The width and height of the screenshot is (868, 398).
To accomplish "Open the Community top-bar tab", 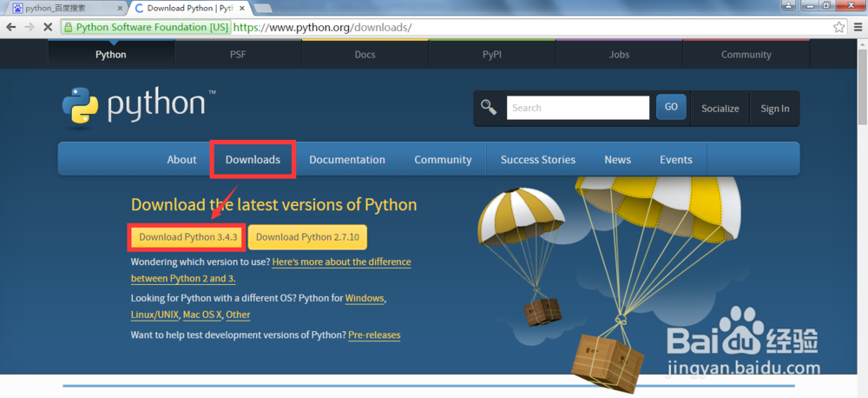I will click(746, 55).
